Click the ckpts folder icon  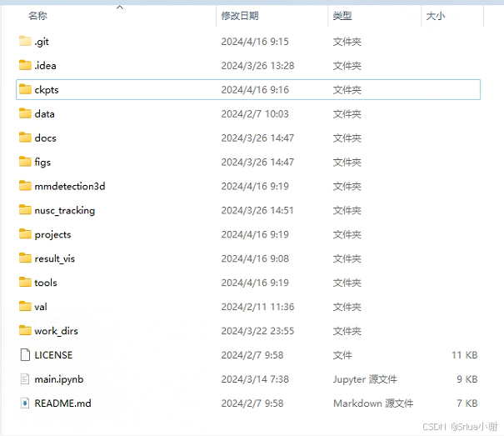coord(25,89)
